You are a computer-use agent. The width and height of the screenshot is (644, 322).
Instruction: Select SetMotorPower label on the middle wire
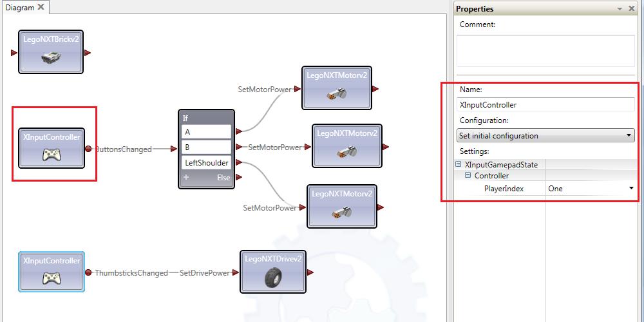click(x=275, y=147)
